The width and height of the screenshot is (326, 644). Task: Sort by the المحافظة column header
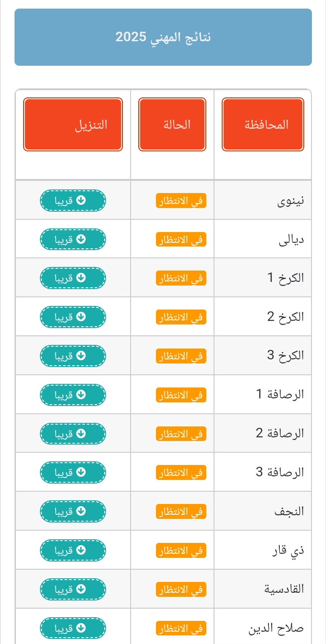[263, 125]
